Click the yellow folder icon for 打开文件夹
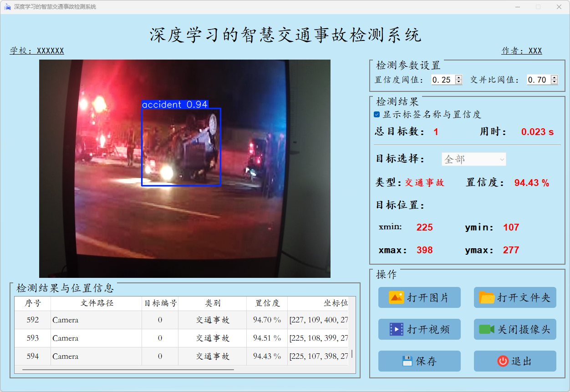 point(487,297)
